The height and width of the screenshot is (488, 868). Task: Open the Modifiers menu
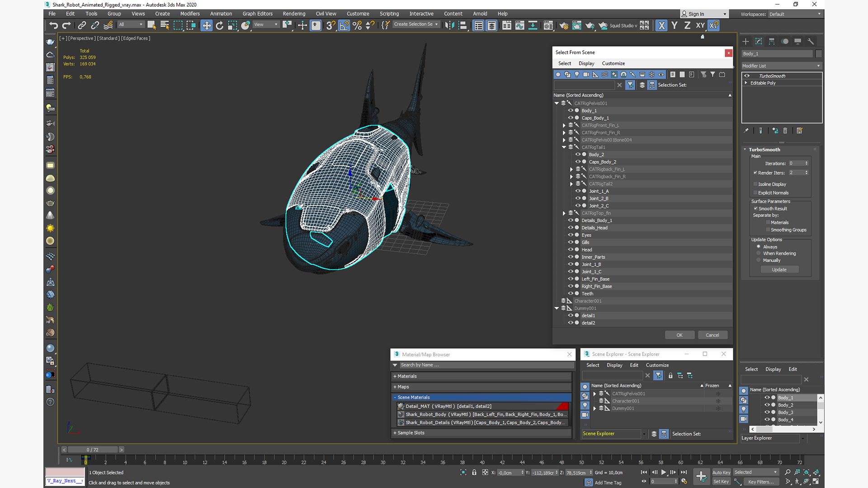tap(190, 14)
